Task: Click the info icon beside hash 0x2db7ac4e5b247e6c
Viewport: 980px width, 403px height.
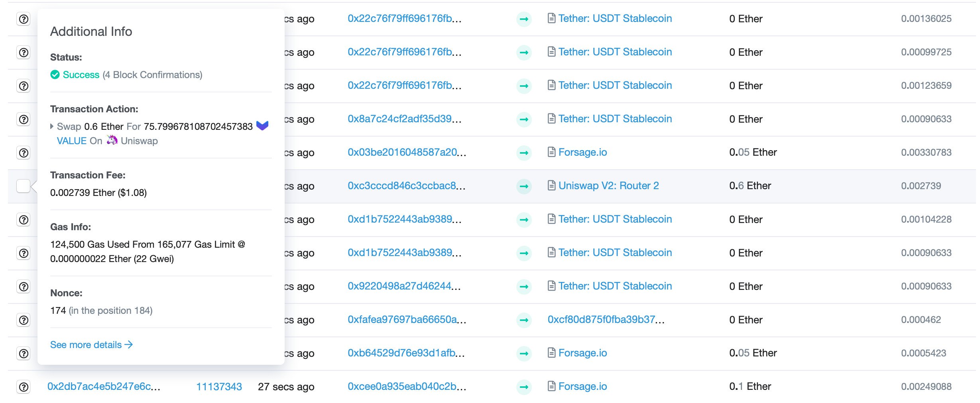Action: (24, 387)
